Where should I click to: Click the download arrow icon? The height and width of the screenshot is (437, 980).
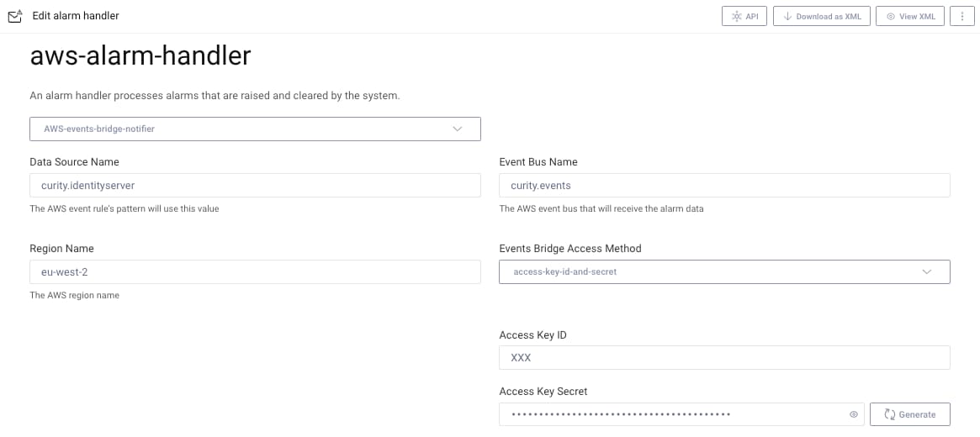point(787,17)
